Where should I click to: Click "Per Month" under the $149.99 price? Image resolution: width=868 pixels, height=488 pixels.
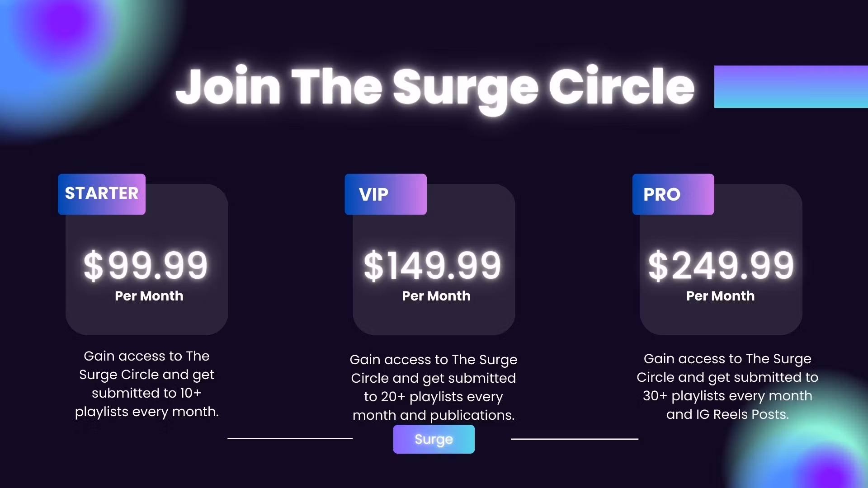(436, 296)
